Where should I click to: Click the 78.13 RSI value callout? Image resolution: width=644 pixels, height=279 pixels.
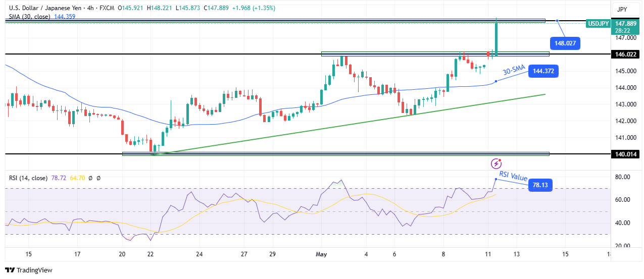(x=539, y=186)
